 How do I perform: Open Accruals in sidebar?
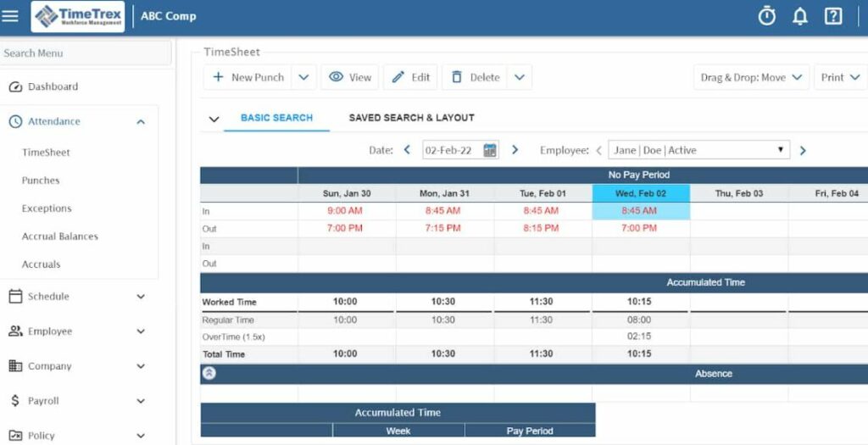point(41,264)
